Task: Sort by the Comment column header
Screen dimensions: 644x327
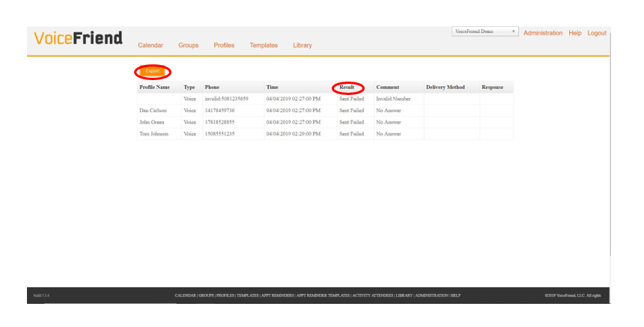Action: coord(387,87)
